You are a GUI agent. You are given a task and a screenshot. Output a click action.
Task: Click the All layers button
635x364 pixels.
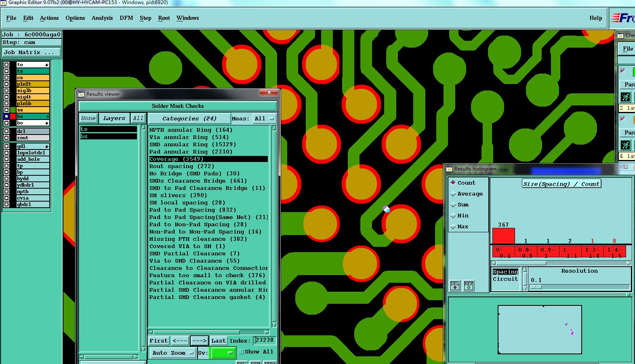tap(138, 118)
